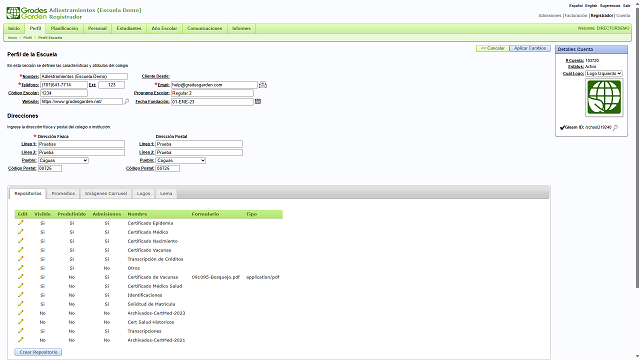
Task: Click the Email input field
Action: 214,85
